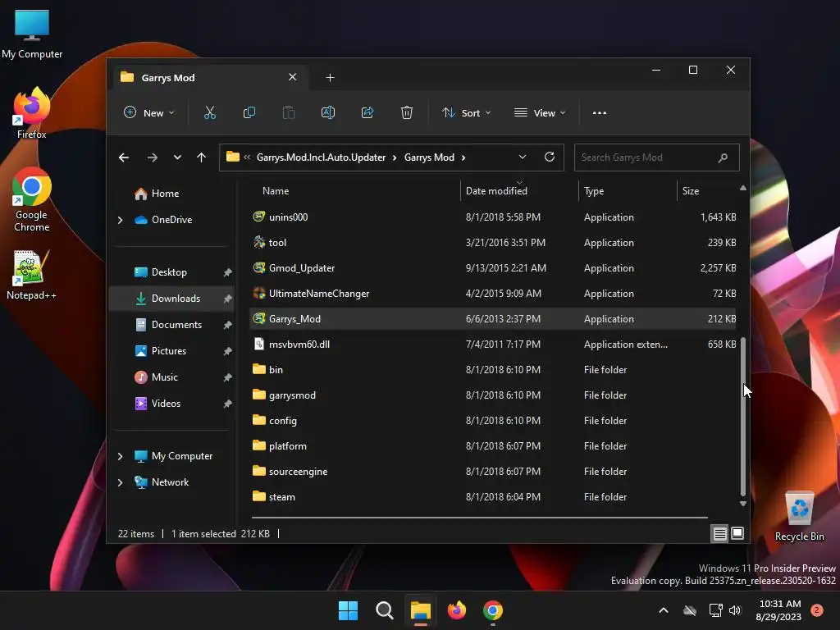Select the Garrys Mod window tab
840x630 pixels.
click(209, 78)
